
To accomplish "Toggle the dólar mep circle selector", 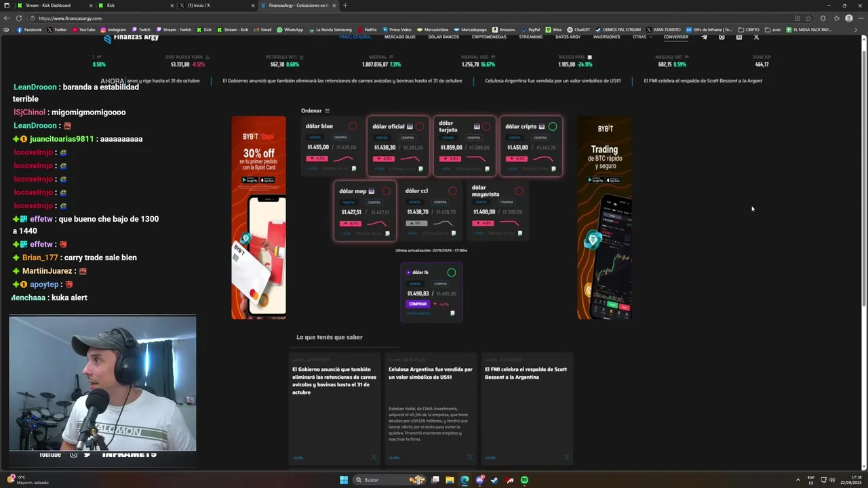I will point(386,191).
